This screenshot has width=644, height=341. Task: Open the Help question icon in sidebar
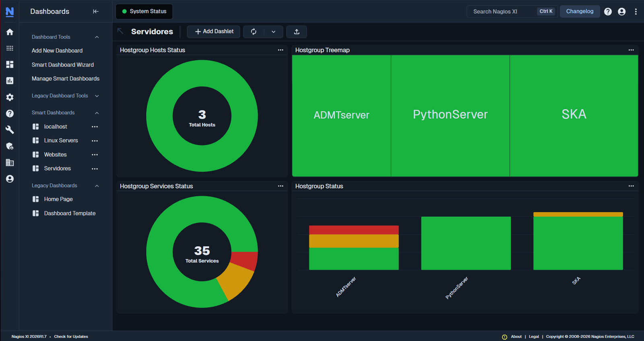(10, 113)
